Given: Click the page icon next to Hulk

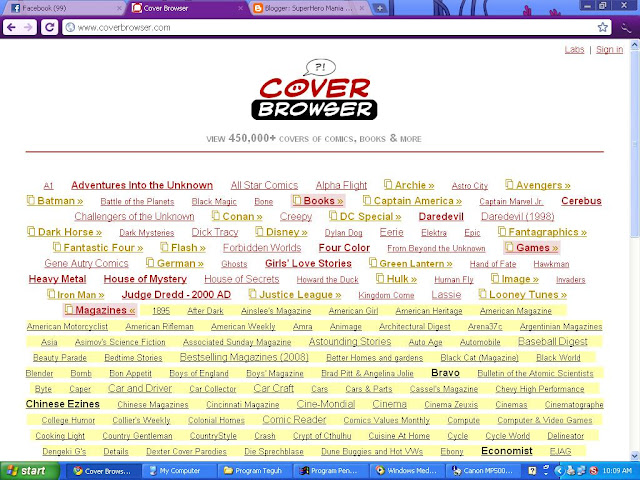Looking at the screenshot, I should (x=380, y=278).
